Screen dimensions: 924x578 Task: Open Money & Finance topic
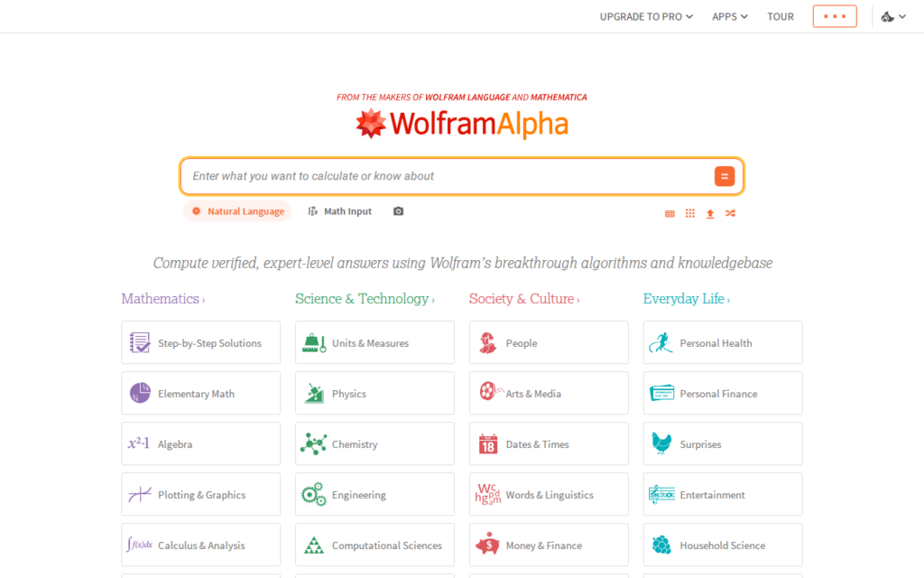(549, 545)
